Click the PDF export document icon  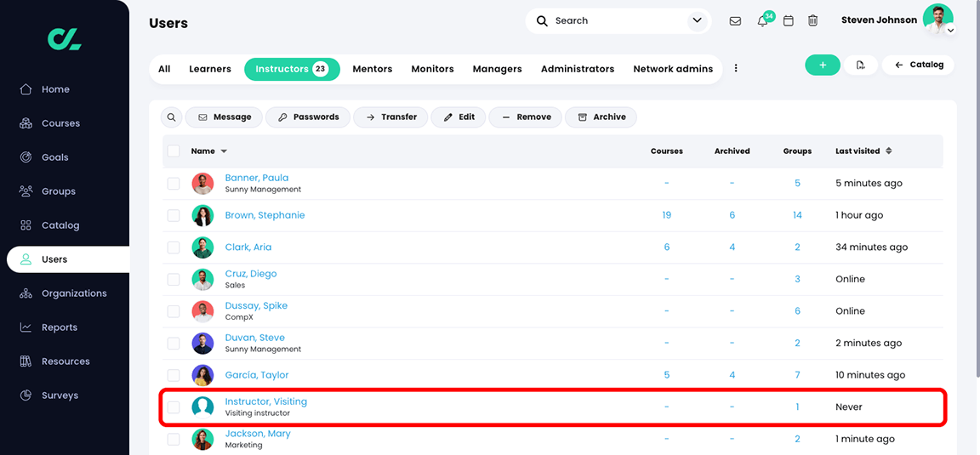(x=861, y=65)
